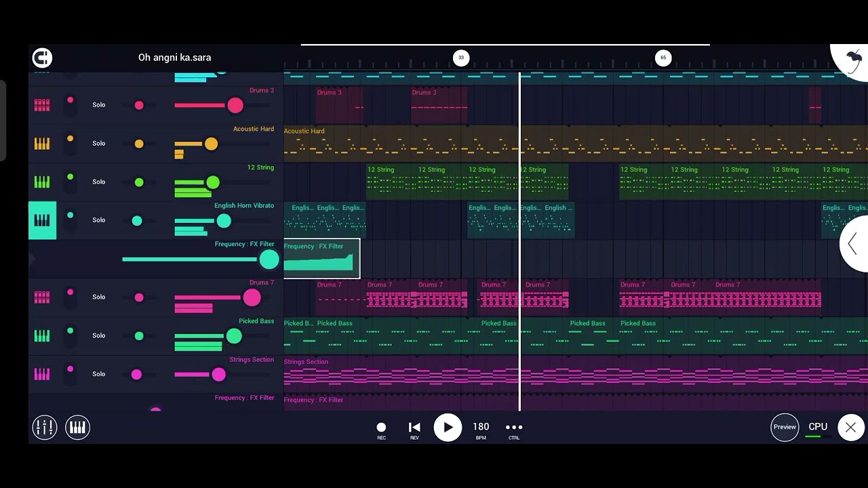This screenshot has height=488, width=868.
Task: Click the Drums 7 track name label
Action: (262, 283)
